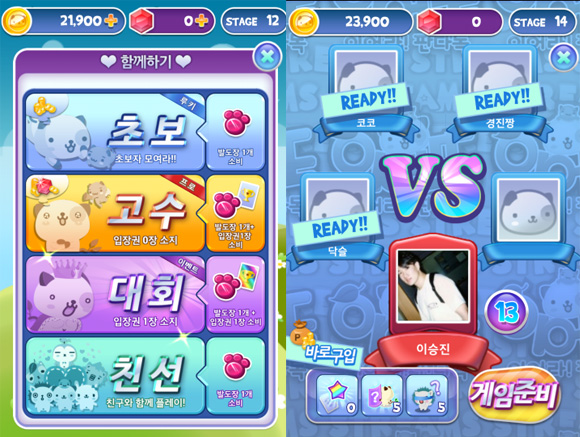Choose the 친선 friendly play mode

pos(145,376)
